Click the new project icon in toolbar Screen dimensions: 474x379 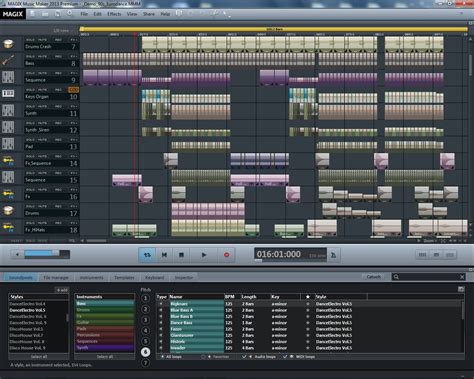click(x=33, y=14)
